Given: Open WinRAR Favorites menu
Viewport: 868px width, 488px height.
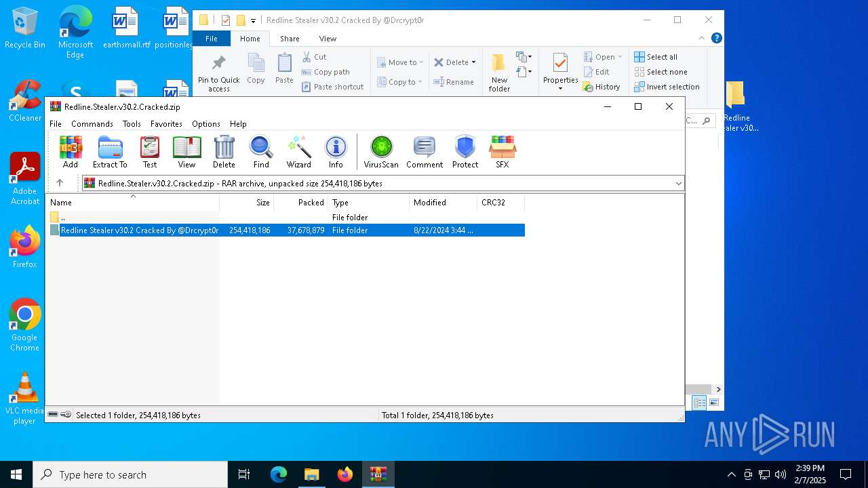Looking at the screenshot, I should 166,124.
